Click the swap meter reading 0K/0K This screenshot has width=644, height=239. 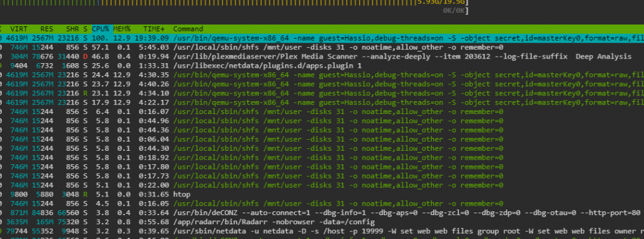click(454, 10)
